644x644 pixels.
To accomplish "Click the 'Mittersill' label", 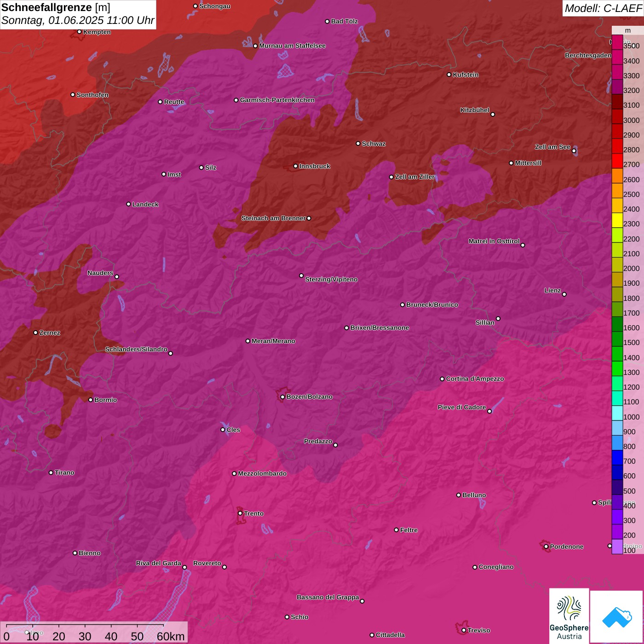I will click(528, 163).
